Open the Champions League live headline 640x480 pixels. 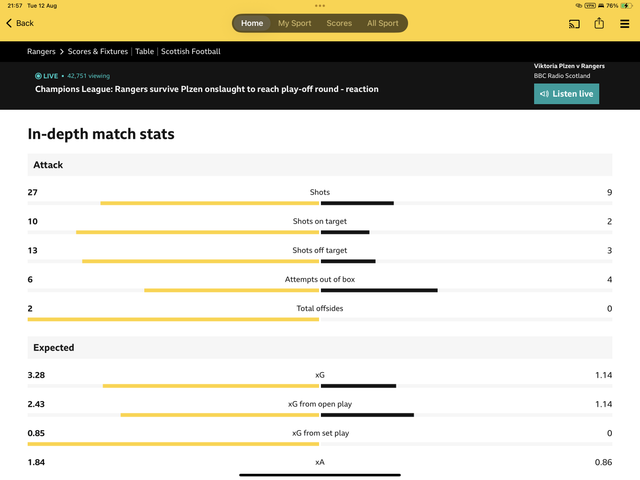click(x=207, y=89)
